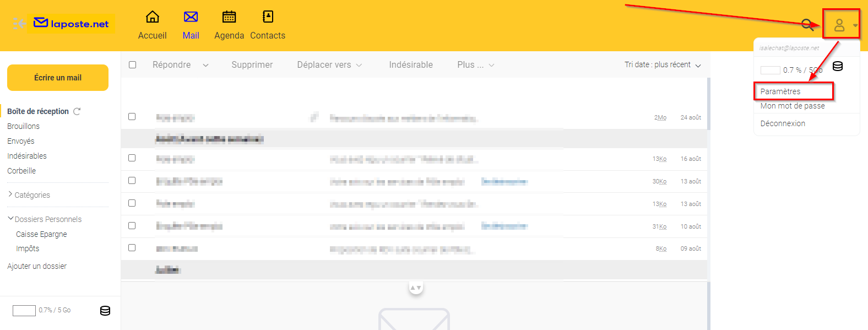Open the mail dated 24 août
Viewport: 868px width, 330px height.
pyautogui.click(x=414, y=117)
